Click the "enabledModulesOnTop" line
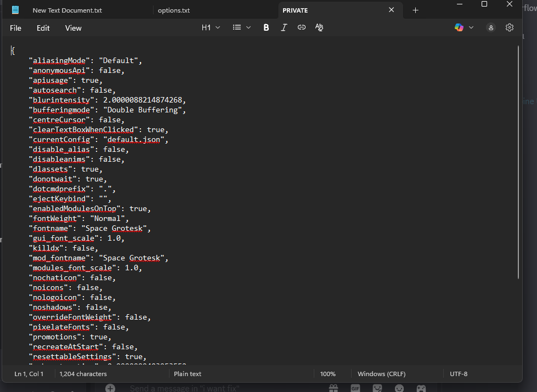537x392 pixels. [90, 209]
